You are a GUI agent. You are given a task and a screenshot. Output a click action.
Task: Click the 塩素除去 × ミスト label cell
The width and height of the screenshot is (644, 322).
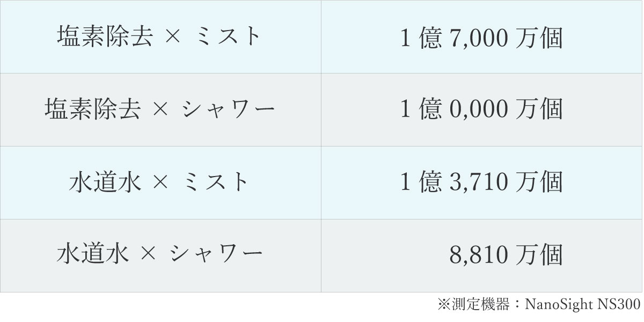pyautogui.click(x=160, y=36)
